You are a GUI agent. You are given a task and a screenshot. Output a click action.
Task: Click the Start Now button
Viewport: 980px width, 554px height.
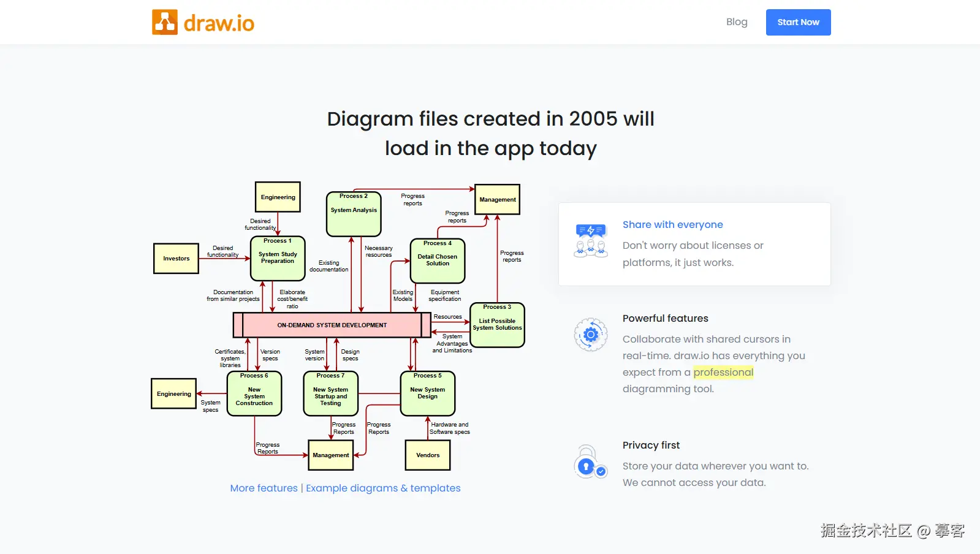click(x=798, y=22)
